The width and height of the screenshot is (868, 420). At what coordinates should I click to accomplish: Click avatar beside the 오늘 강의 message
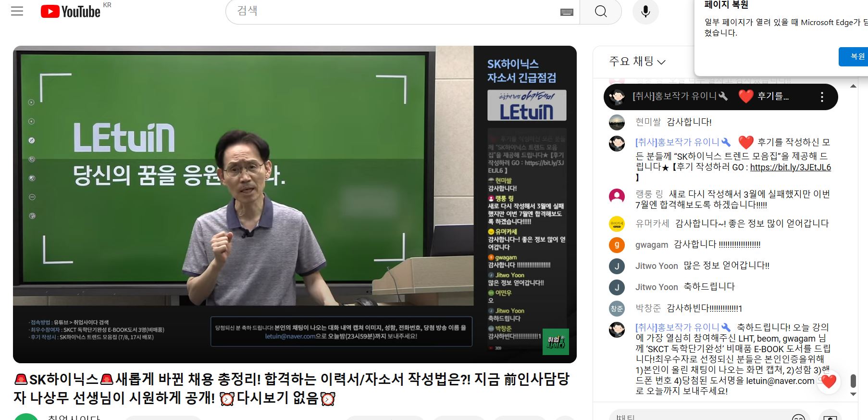click(x=617, y=329)
